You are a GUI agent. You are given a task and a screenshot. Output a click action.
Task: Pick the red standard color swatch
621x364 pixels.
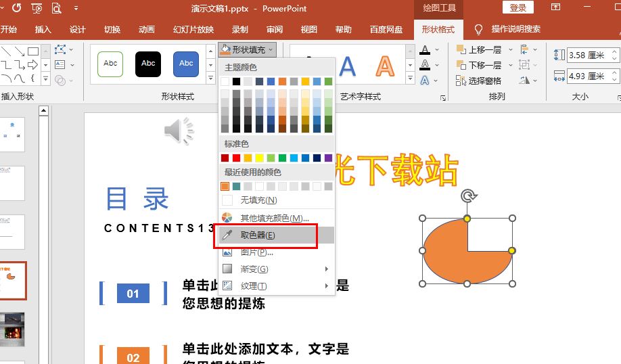tap(237, 158)
